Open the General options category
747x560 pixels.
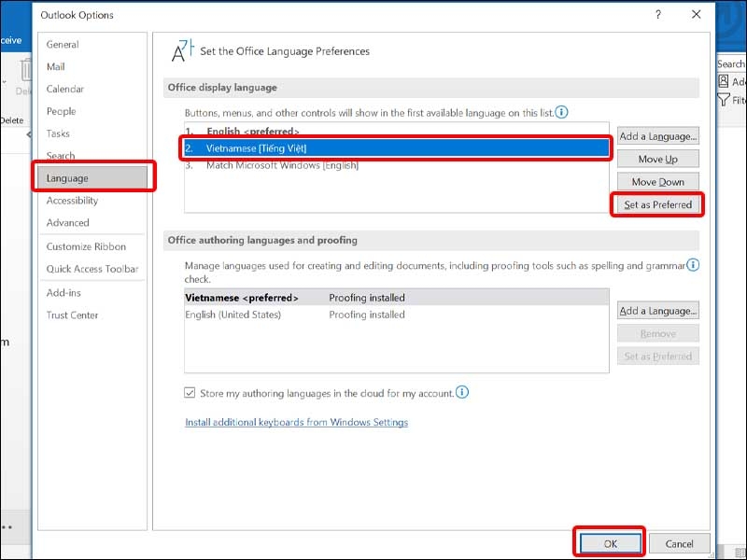(63, 44)
